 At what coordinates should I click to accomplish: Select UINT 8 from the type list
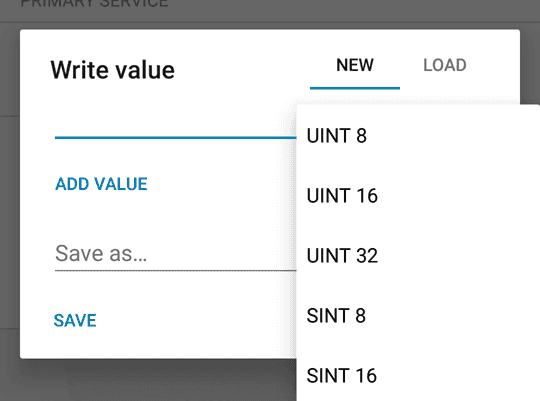(x=418, y=136)
